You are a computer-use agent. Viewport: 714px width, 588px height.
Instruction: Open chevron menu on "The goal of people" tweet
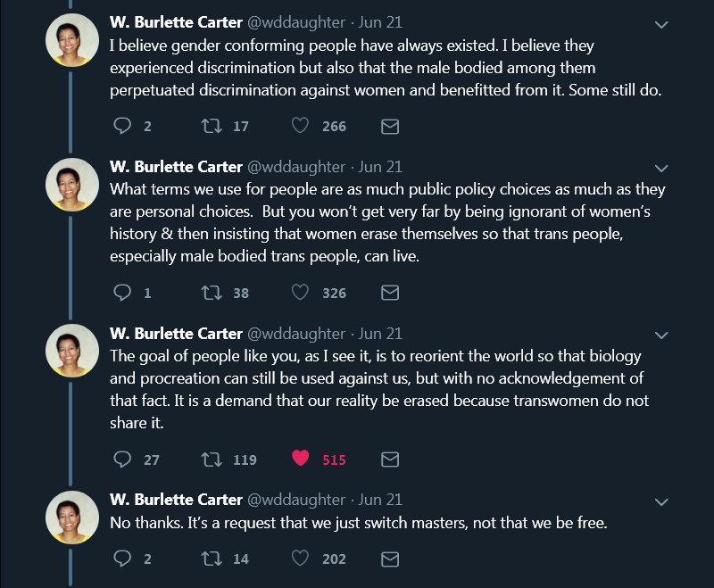click(x=661, y=335)
